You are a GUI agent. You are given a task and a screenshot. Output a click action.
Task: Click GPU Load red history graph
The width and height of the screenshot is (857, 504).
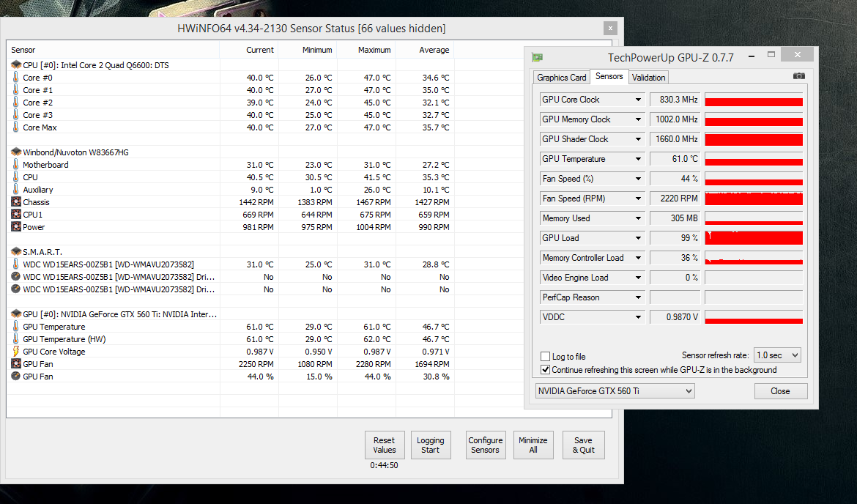(x=754, y=238)
